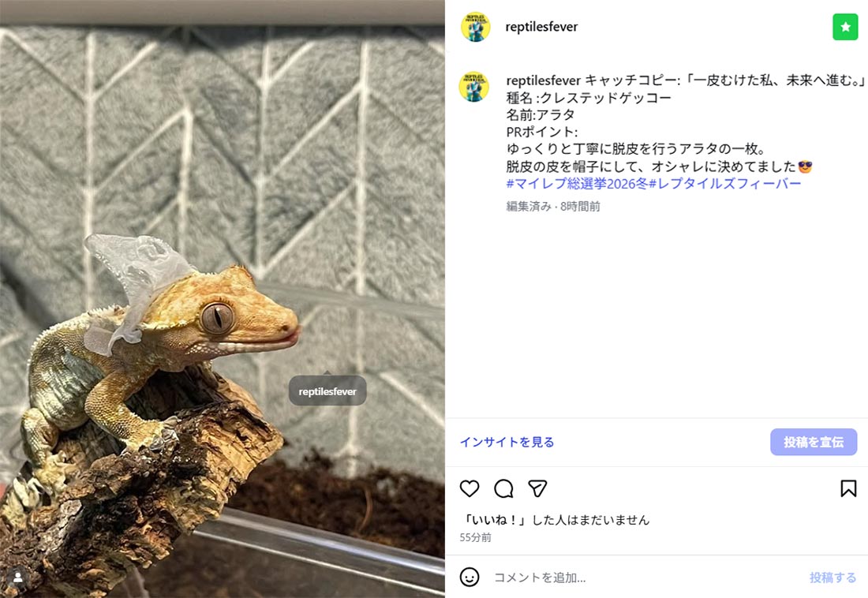Click the green star favorite badge
The width and height of the screenshot is (868, 598).
click(x=845, y=27)
